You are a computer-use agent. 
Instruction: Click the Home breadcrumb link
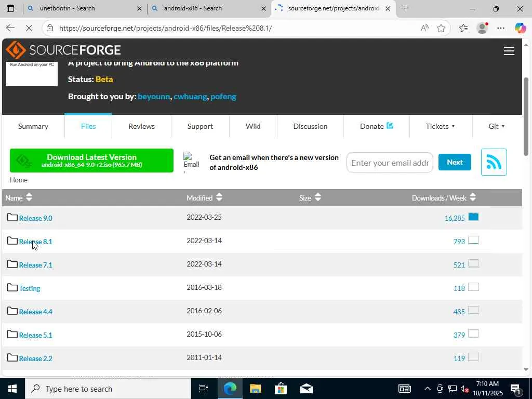pyautogui.click(x=19, y=180)
